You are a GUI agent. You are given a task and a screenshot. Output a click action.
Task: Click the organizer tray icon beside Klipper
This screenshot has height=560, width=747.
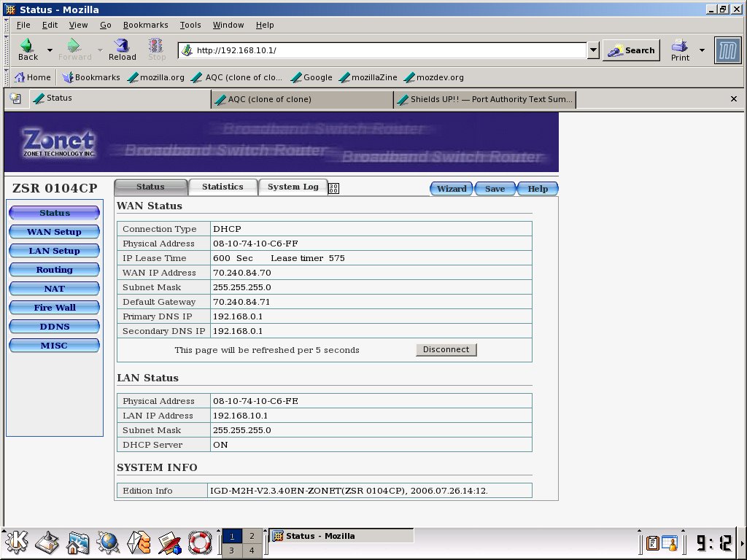pyautogui.click(x=670, y=542)
